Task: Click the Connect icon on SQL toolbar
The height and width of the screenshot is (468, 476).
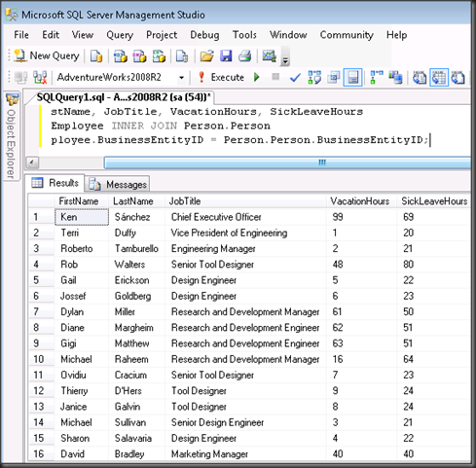Action: (20, 77)
